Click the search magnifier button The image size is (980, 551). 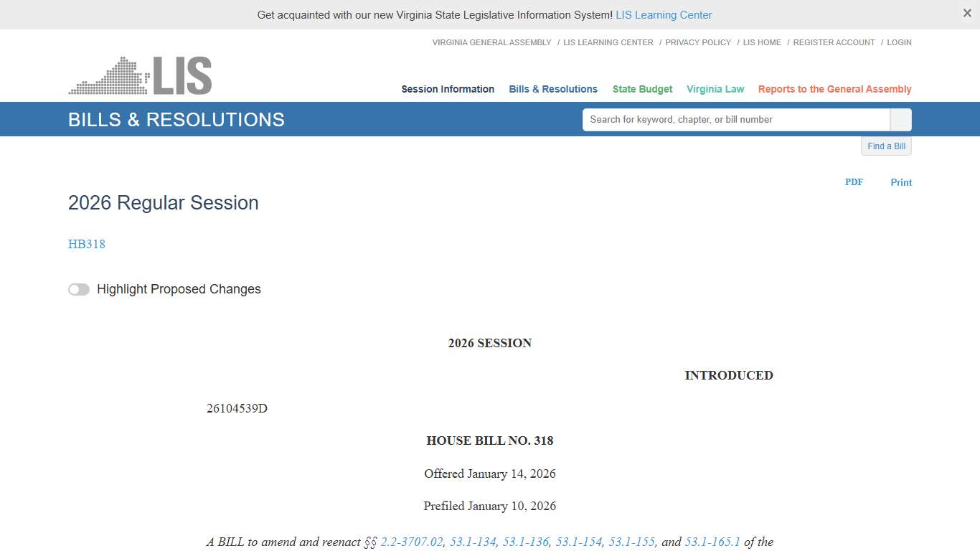(x=900, y=119)
